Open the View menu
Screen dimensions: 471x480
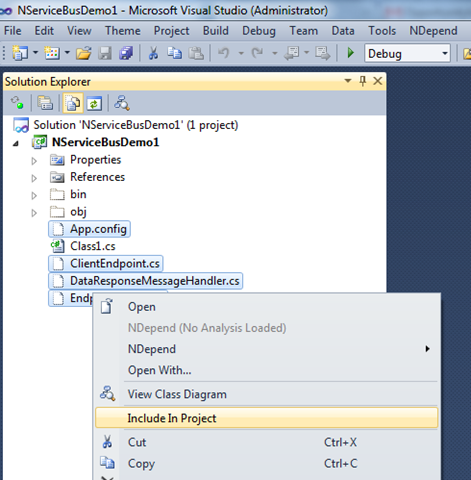(79, 31)
